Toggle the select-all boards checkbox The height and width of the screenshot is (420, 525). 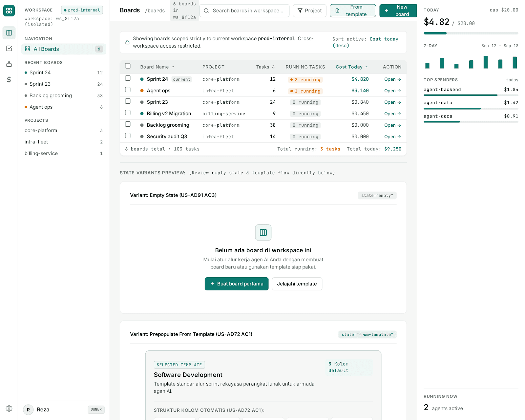[x=128, y=66]
